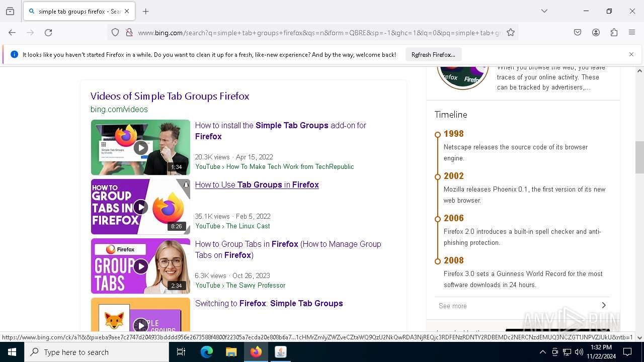Open How to install Simple Tab Groups link

pos(281,131)
